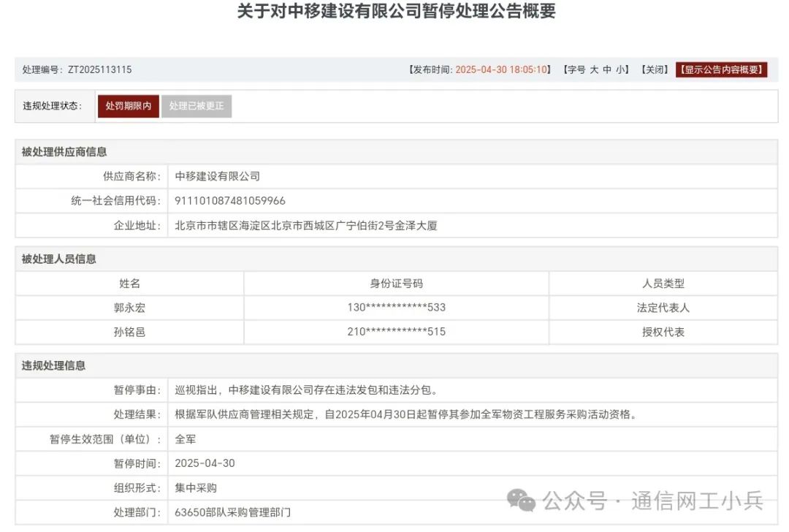Image resolution: width=789 pixels, height=532 pixels.
Task: Switch font size to 小
Action: (x=620, y=70)
